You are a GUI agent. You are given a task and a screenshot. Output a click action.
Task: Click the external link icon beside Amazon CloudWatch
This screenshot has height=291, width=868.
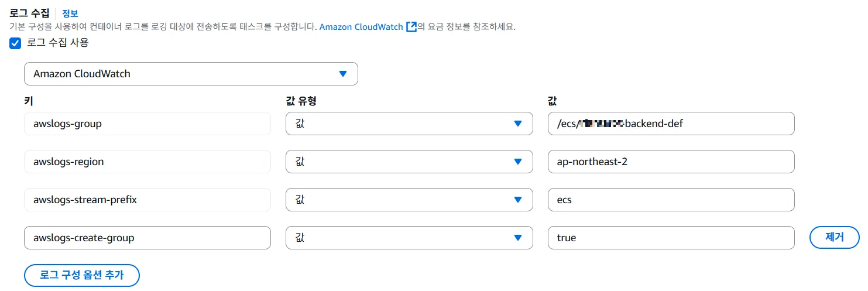point(411,27)
